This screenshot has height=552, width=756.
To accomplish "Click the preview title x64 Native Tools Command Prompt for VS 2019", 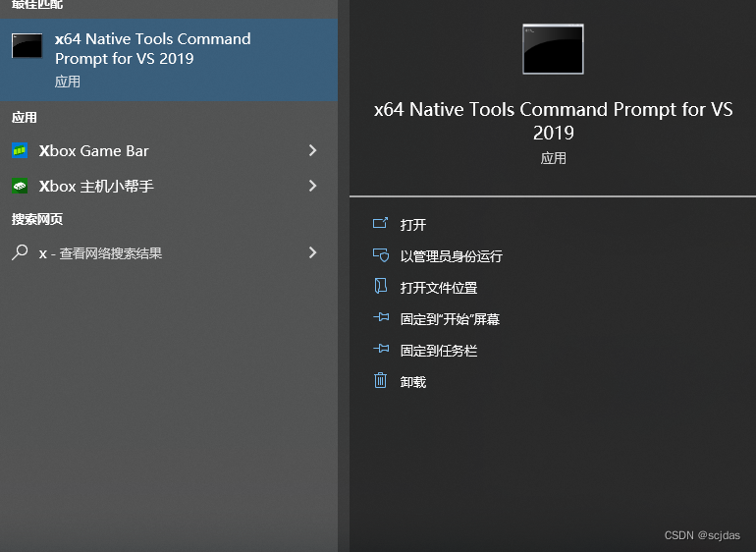I will pyautogui.click(x=553, y=121).
